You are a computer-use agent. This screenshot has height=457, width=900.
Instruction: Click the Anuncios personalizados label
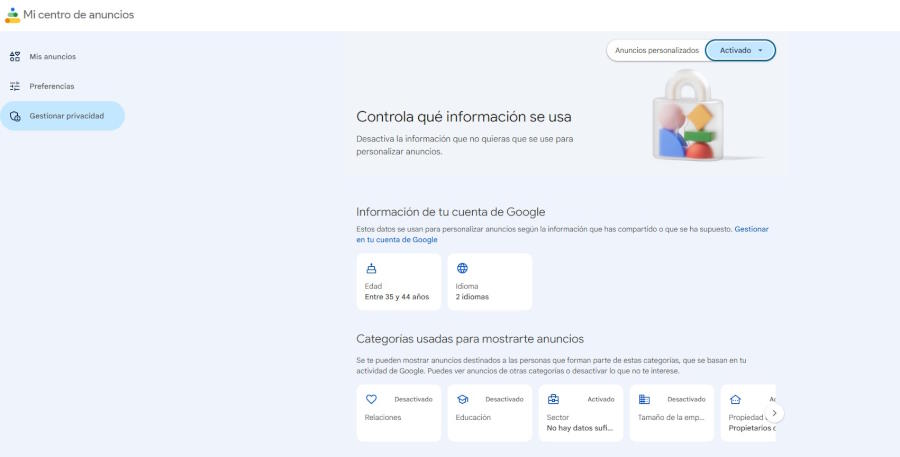click(x=657, y=51)
